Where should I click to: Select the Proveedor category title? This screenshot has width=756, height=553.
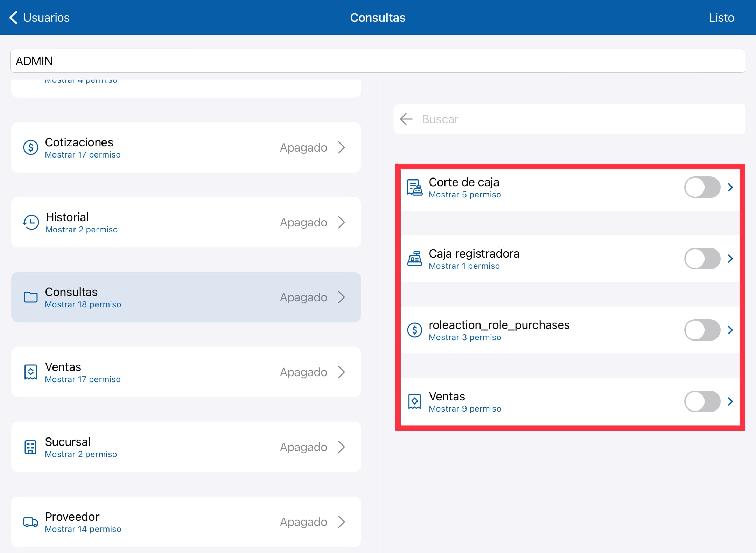click(72, 517)
